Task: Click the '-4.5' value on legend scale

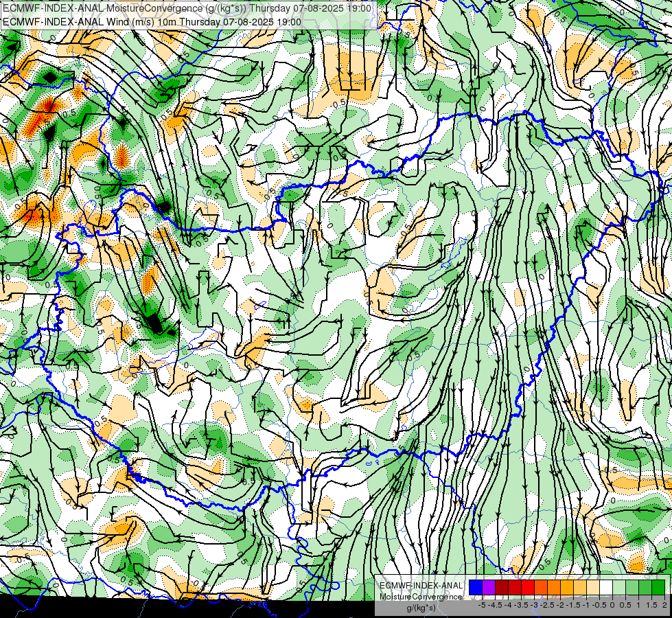Action: pos(496,605)
